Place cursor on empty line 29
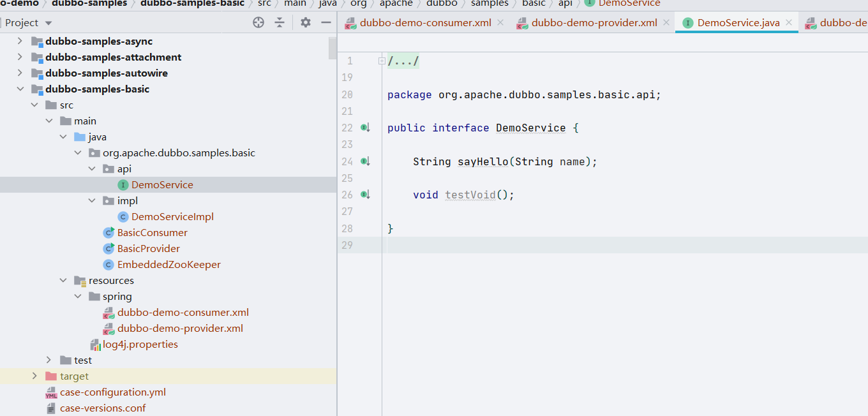This screenshot has width=868, height=416. [x=625, y=245]
